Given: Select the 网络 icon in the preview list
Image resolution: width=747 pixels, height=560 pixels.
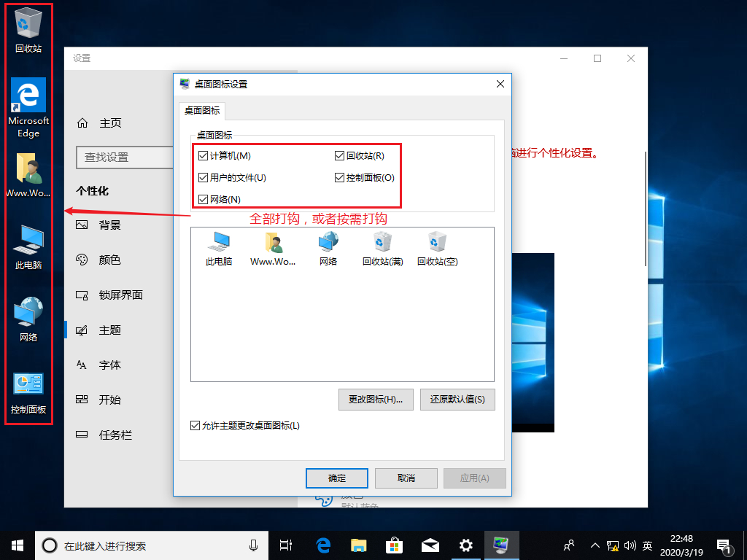Looking at the screenshot, I should pyautogui.click(x=328, y=248).
